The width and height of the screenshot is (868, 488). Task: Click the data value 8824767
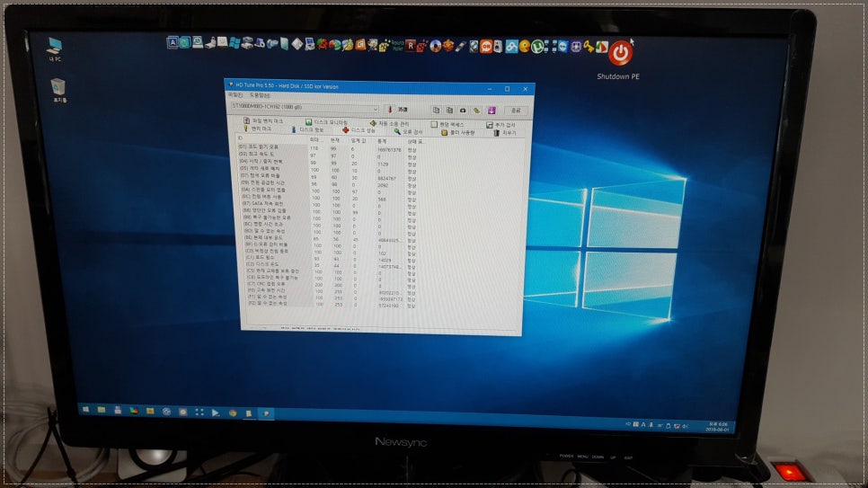pos(386,178)
